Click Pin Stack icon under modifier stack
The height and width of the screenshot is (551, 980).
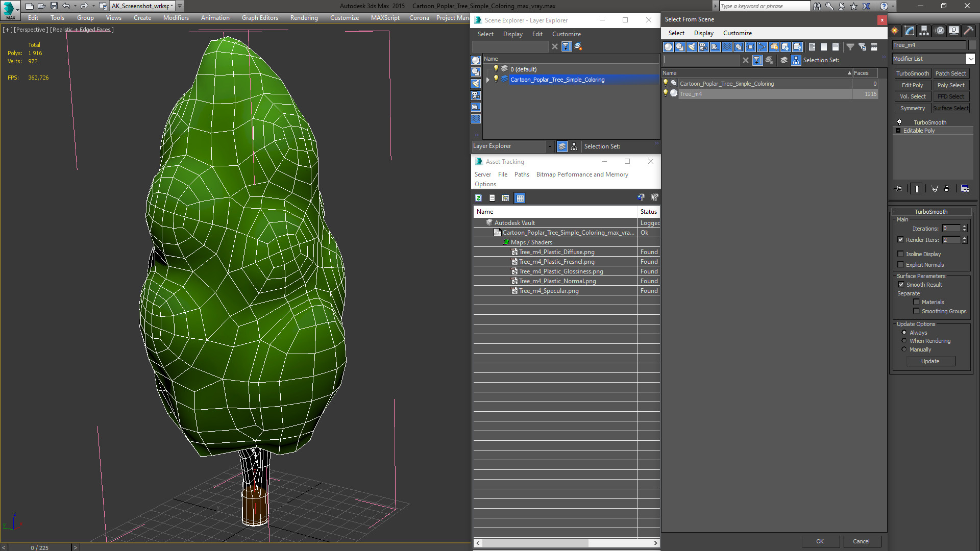tap(899, 189)
